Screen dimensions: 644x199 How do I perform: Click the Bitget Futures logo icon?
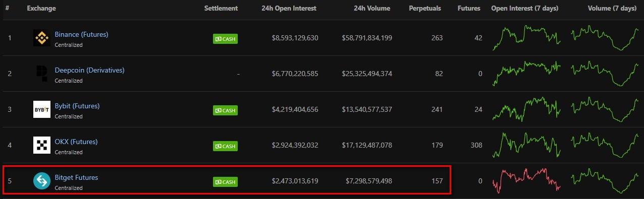coord(41,181)
